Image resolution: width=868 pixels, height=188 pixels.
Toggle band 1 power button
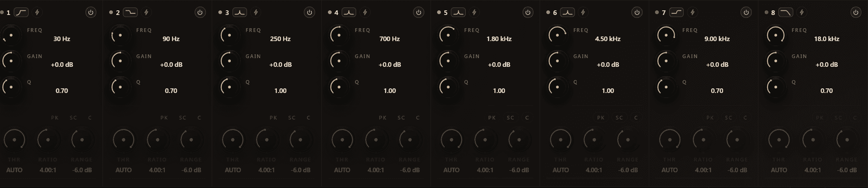coord(90,12)
